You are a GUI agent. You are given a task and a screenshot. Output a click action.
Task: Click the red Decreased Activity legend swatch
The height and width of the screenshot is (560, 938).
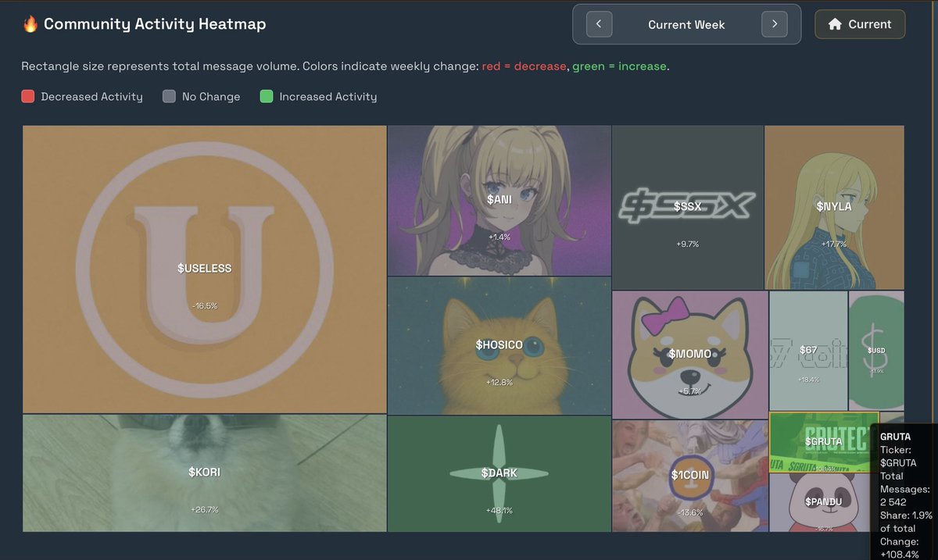[x=28, y=97]
